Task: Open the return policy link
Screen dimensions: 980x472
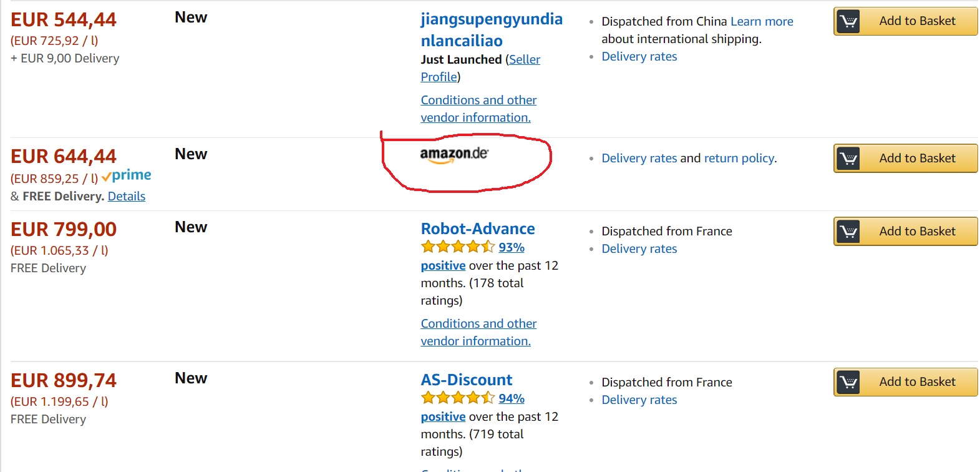Action: click(739, 158)
